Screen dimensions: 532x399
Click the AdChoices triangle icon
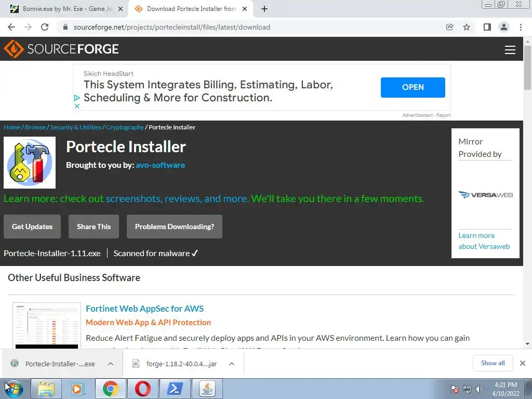(x=77, y=98)
